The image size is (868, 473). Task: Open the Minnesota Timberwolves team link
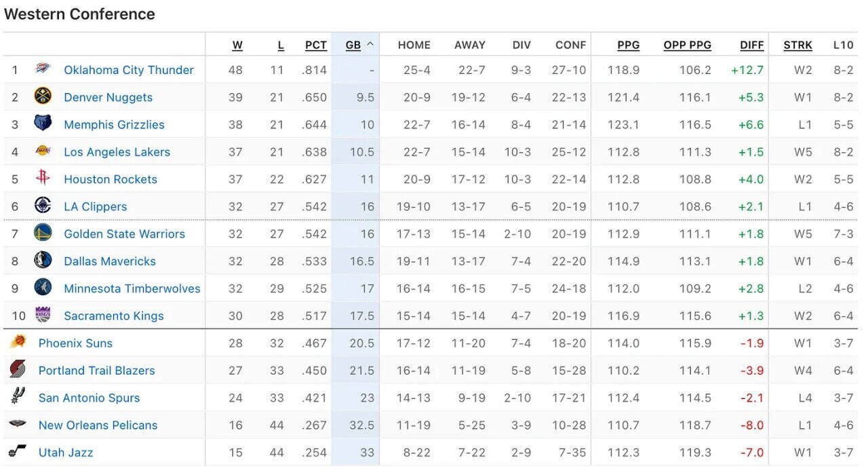[132, 288]
